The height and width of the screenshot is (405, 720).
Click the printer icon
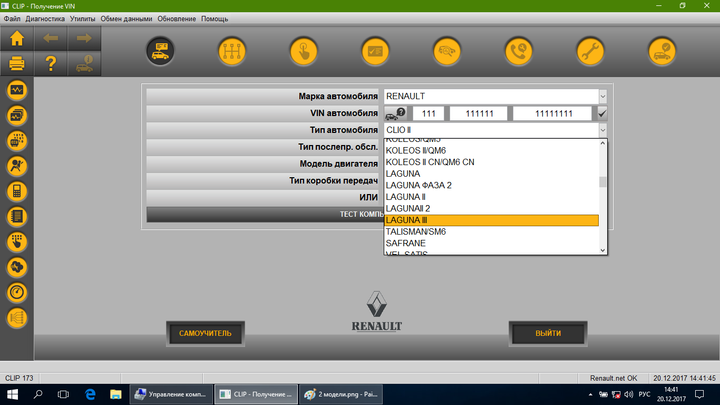17,63
